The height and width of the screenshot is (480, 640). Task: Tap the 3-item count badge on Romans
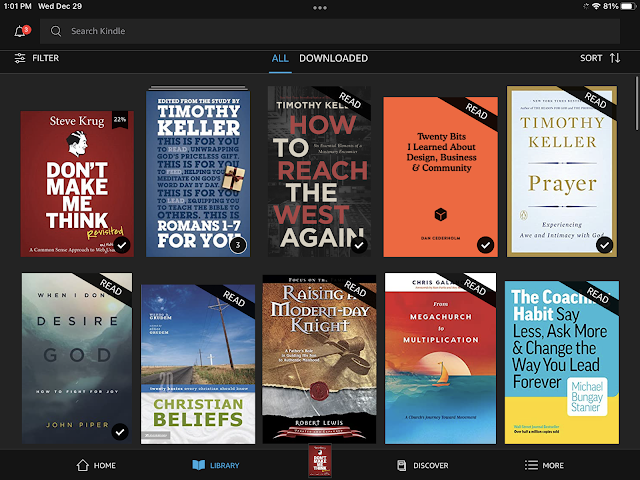tap(238, 245)
